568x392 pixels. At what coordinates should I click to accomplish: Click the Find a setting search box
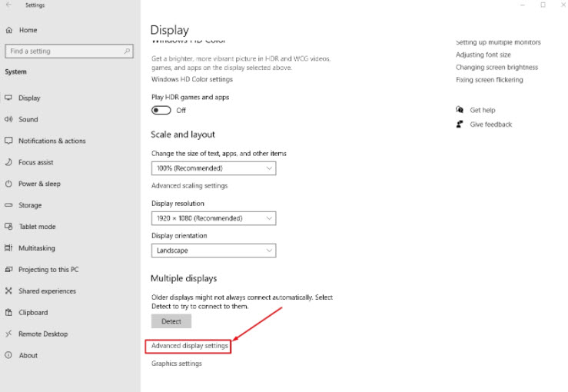[69, 51]
